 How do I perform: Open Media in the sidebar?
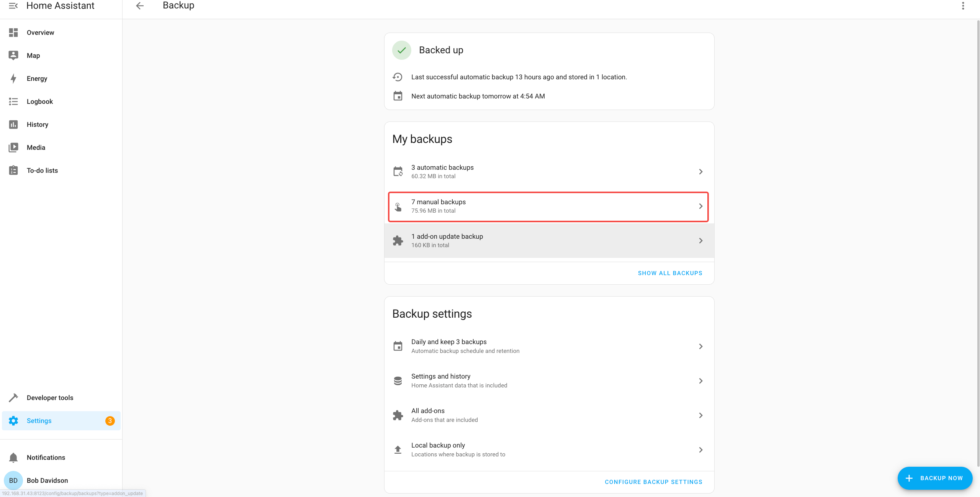pyautogui.click(x=61, y=148)
